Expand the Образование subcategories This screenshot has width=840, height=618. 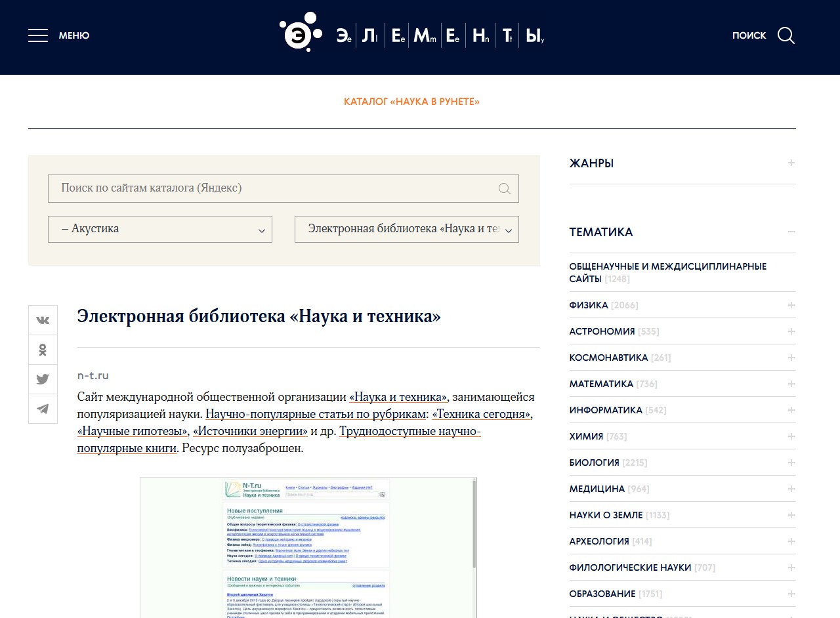[791, 594]
